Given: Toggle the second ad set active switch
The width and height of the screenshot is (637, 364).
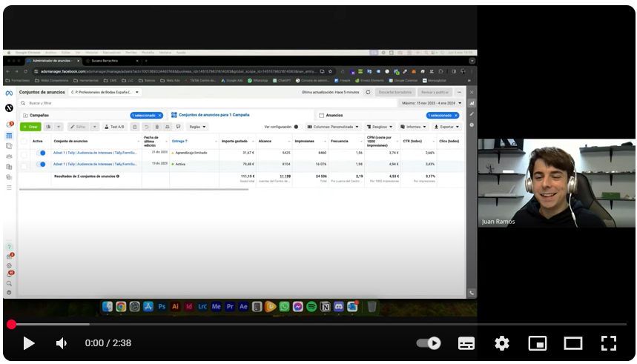Looking at the screenshot, I should [x=42, y=164].
